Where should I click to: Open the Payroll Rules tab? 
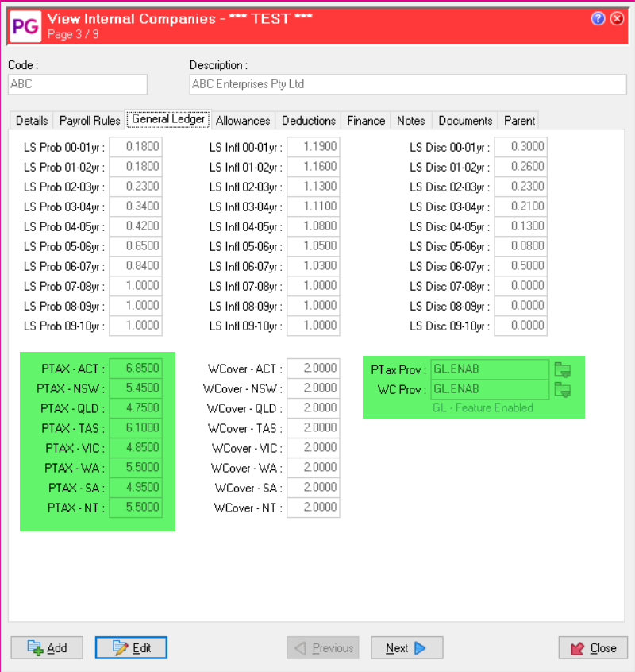click(x=90, y=121)
